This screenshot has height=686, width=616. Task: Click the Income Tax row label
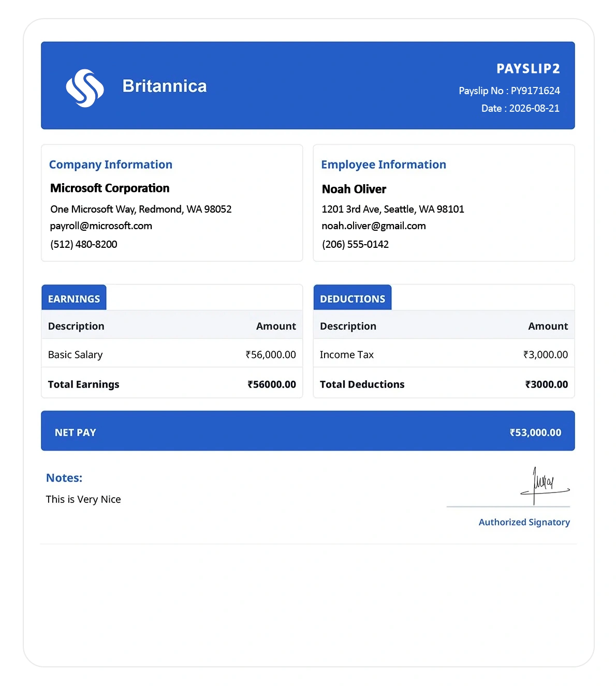(346, 355)
